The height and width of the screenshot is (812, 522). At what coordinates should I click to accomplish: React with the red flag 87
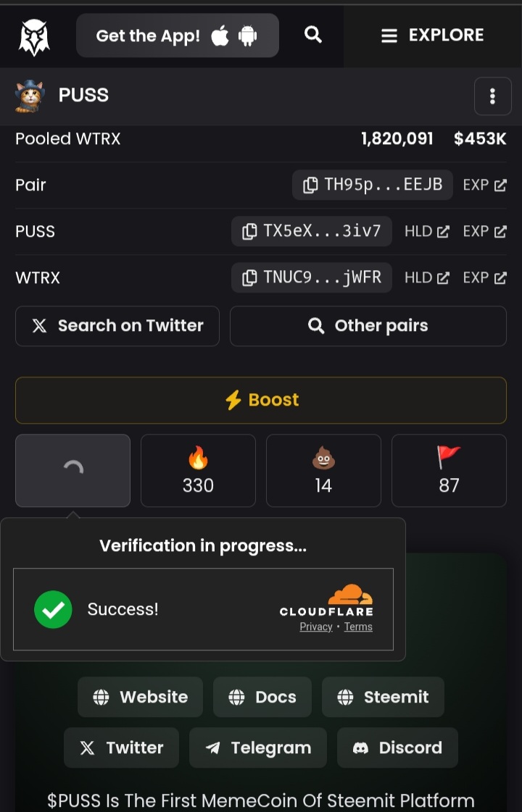(449, 470)
